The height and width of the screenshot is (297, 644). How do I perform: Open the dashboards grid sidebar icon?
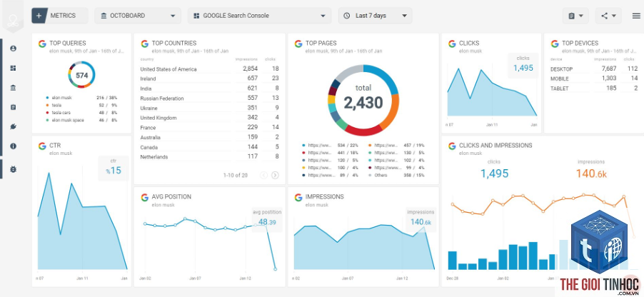[13, 69]
